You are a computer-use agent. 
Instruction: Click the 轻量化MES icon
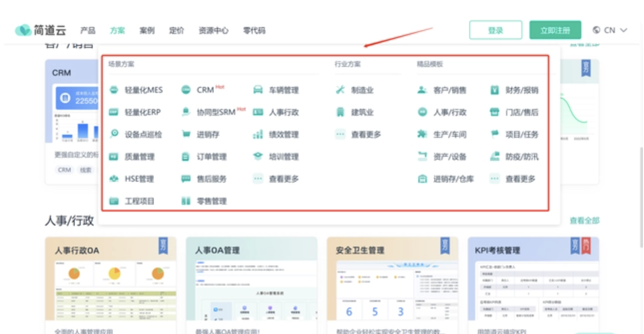pos(114,90)
